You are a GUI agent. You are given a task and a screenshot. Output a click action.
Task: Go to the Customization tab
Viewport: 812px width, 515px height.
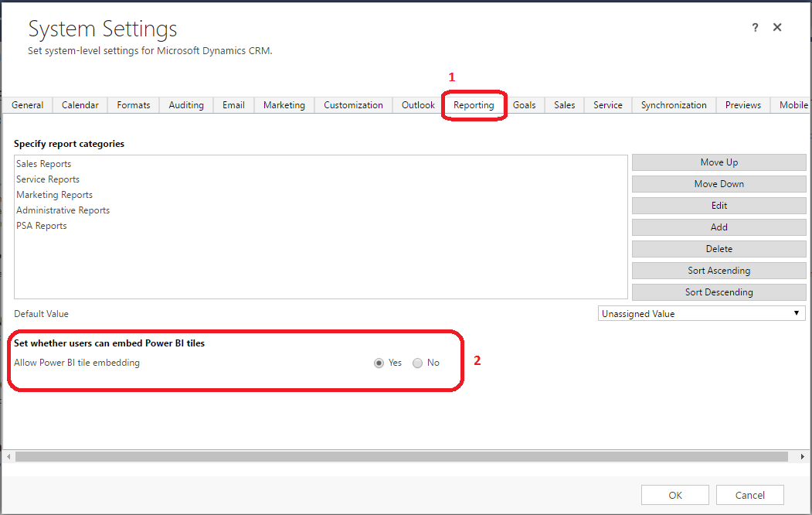353,105
